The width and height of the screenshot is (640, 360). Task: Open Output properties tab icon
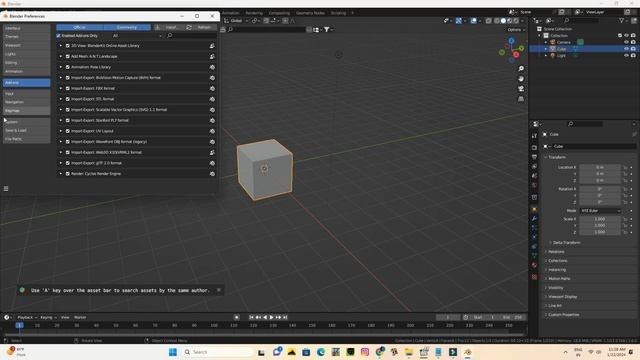click(534, 157)
